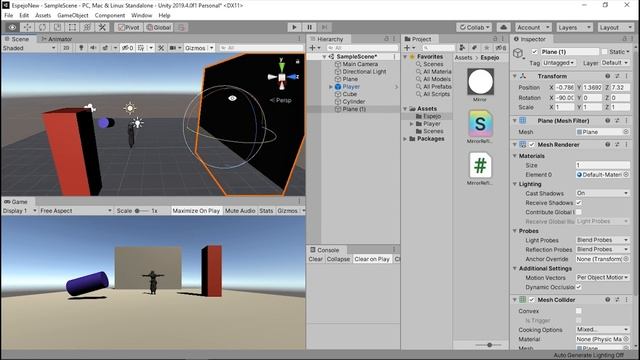Click Mesh field object picker circle
The height and width of the screenshot is (360, 640).
626,132
